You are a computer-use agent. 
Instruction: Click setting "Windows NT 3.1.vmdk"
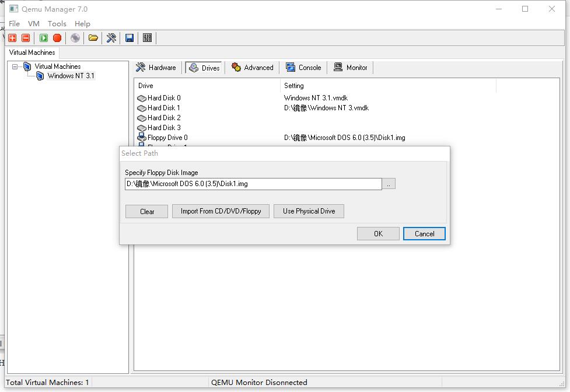(x=316, y=98)
